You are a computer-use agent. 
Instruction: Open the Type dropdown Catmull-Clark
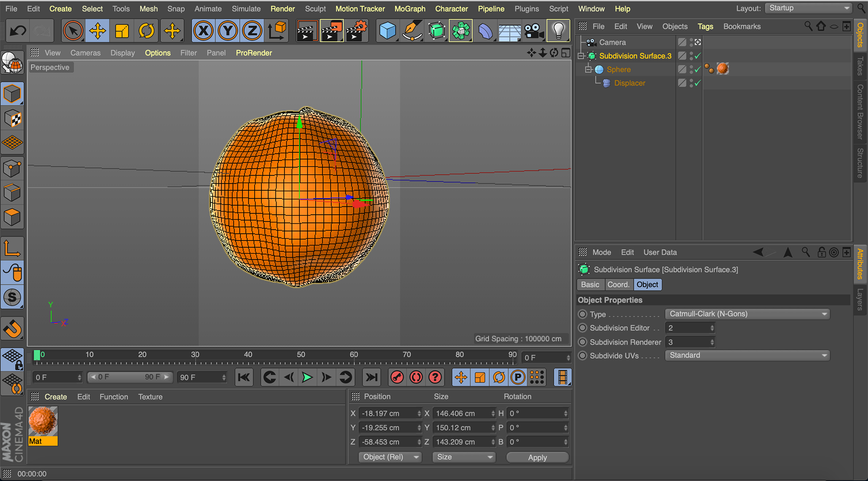[747, 314]
